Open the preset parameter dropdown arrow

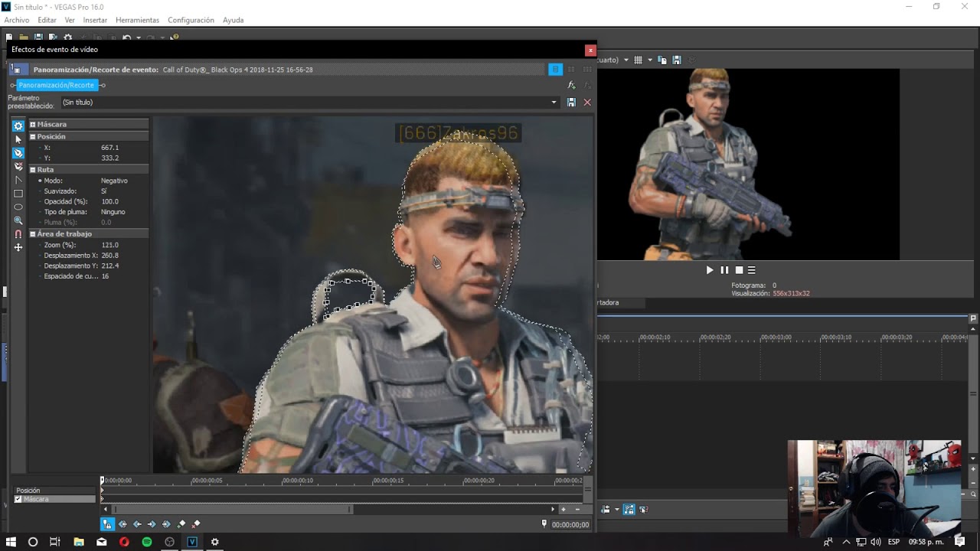pyautogui.click(x=554, y=102)
